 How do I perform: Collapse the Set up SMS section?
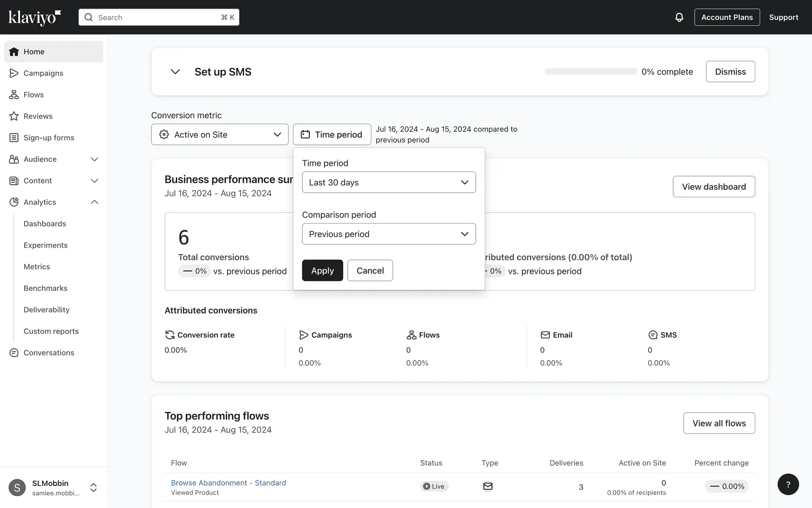(175, 72)
